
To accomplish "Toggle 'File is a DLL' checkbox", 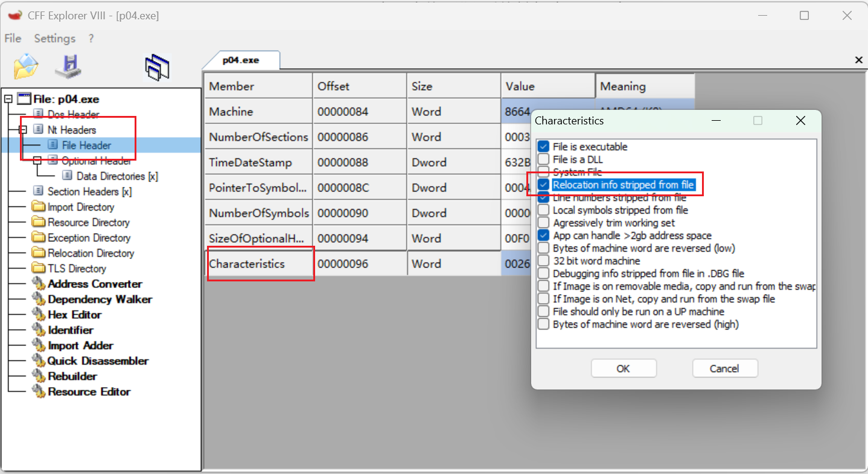I will (544, 159).
